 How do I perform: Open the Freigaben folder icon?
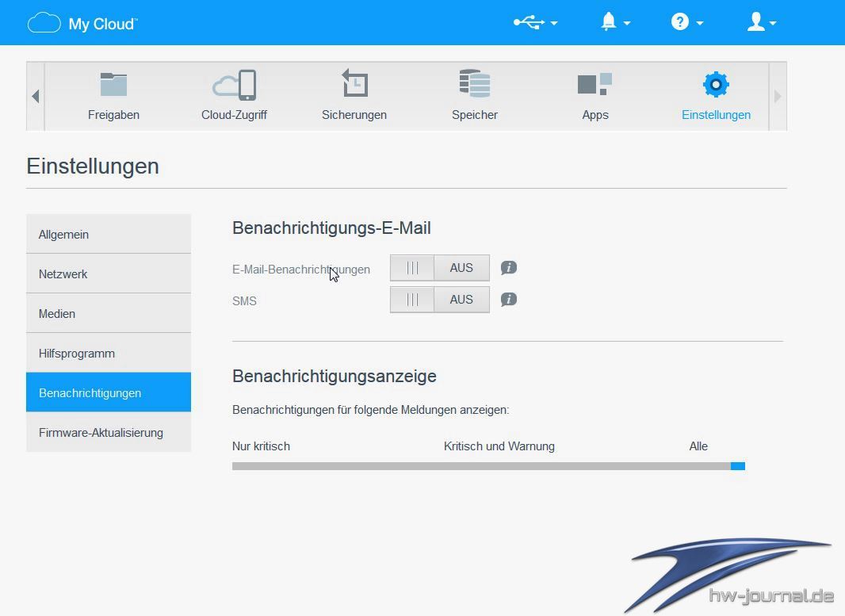pos(113,85)
